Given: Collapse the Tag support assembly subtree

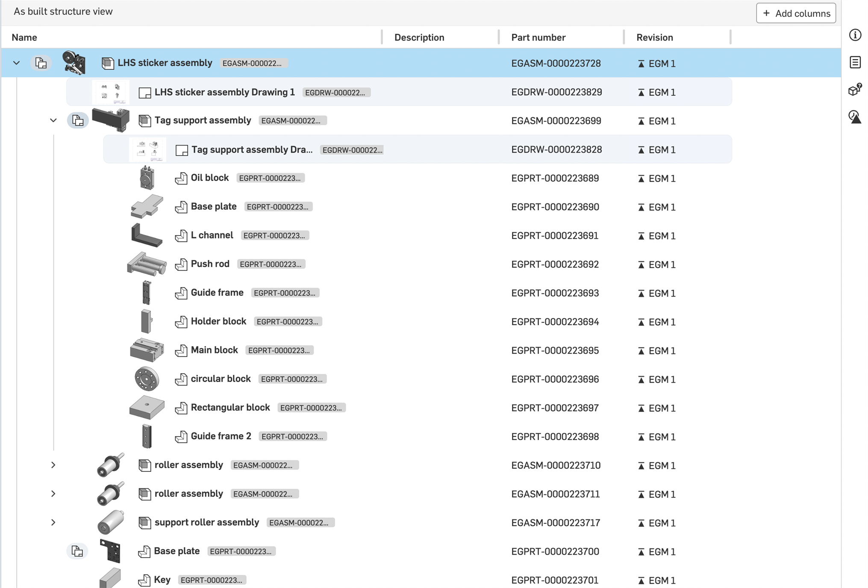Looking at the screenshot, I should (53, 120).
